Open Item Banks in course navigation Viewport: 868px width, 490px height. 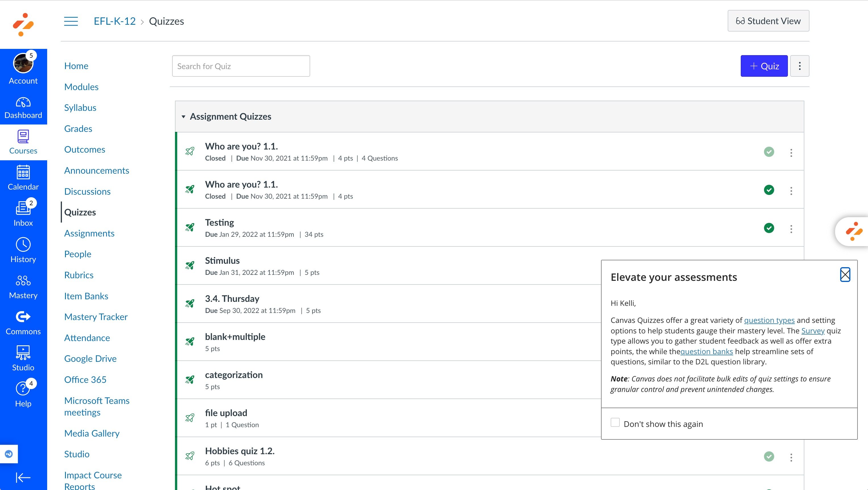tap(86, 296)
